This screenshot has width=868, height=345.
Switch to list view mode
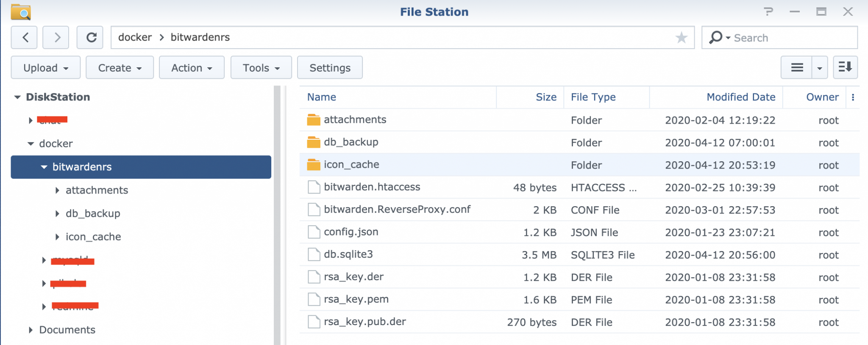point(797,68)
